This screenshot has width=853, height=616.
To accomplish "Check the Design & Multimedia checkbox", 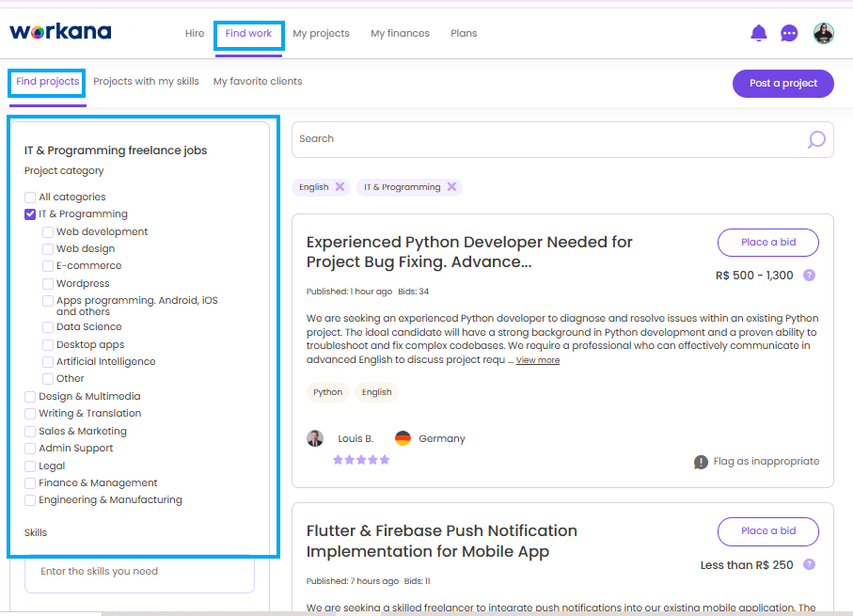I will point(30,397).
